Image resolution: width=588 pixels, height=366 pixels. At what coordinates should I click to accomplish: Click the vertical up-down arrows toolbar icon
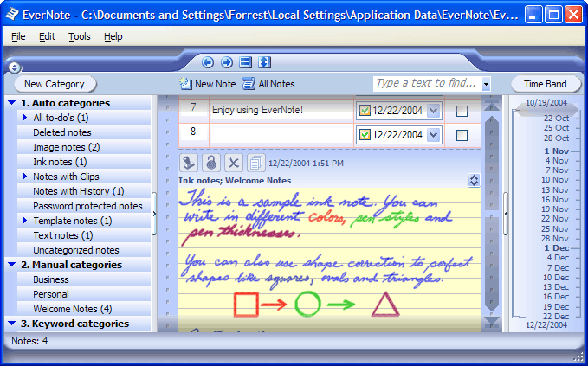pos(264,62)
